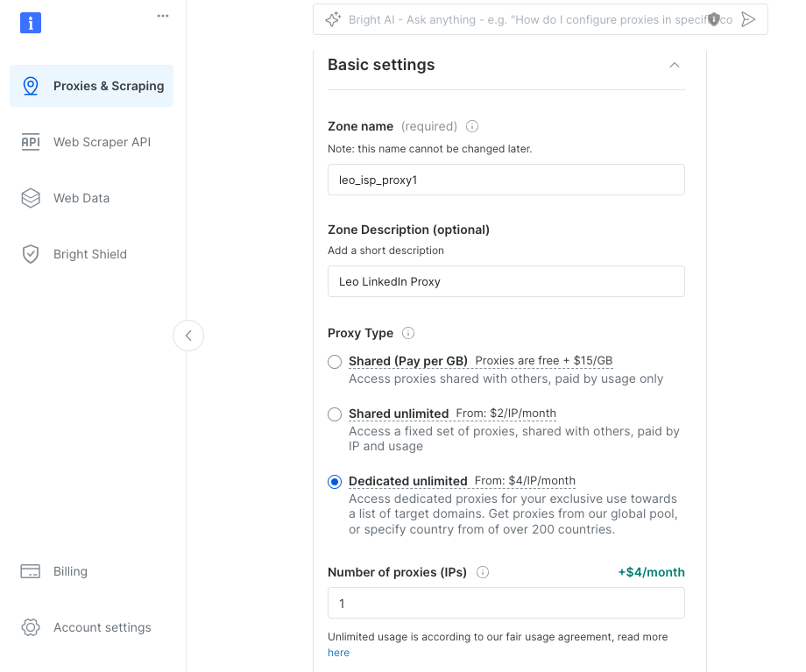This screenshot has width=806, height=672.
Task: Collapse the Basic settings section
Action: coord(674,65)
